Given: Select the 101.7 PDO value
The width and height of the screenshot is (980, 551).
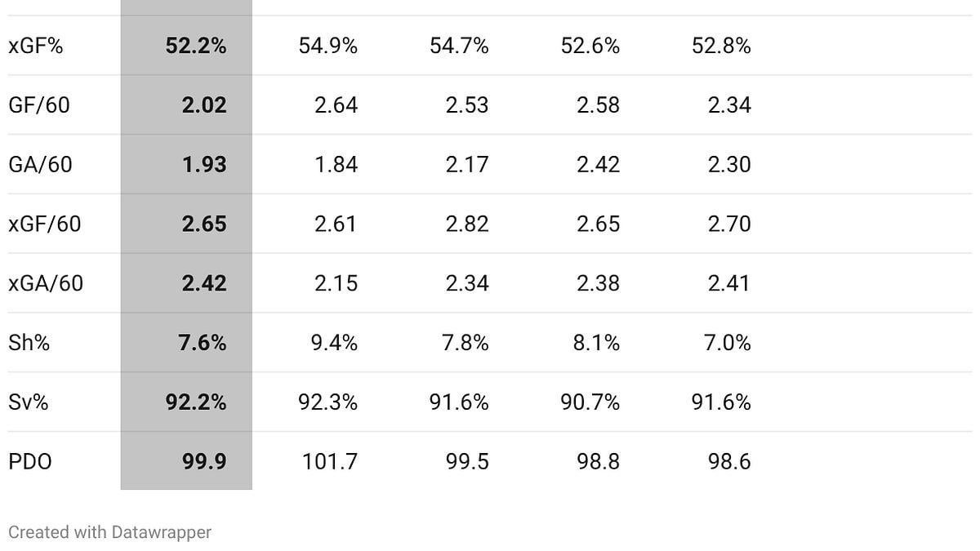Looking at the screenshot, I should click(330, 462).
